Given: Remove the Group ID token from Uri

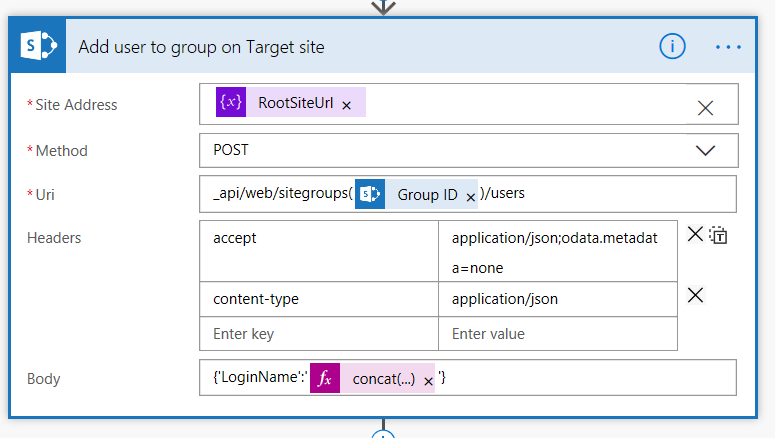Looking at the screenshot, I should coord(470,197).
